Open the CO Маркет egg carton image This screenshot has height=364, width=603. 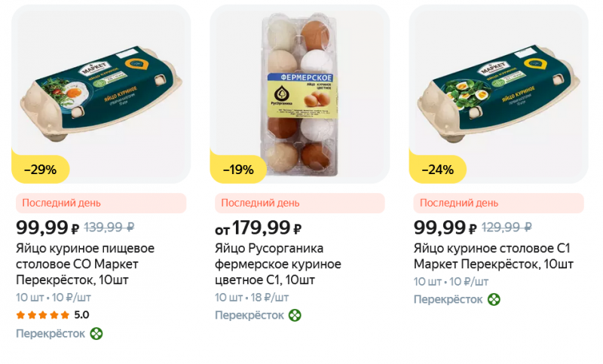click(x=101, y=87)
